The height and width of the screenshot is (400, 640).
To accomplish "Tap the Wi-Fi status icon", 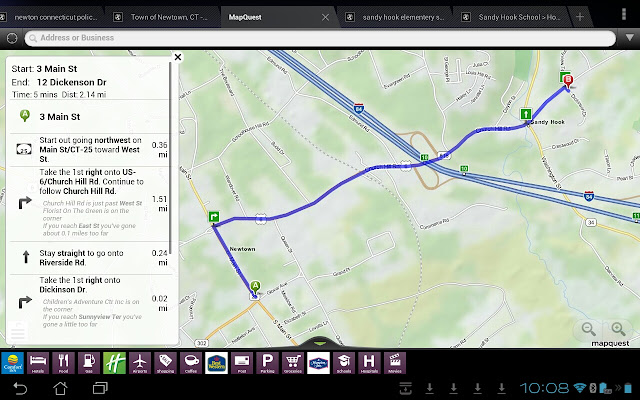I will pos(579,388).
